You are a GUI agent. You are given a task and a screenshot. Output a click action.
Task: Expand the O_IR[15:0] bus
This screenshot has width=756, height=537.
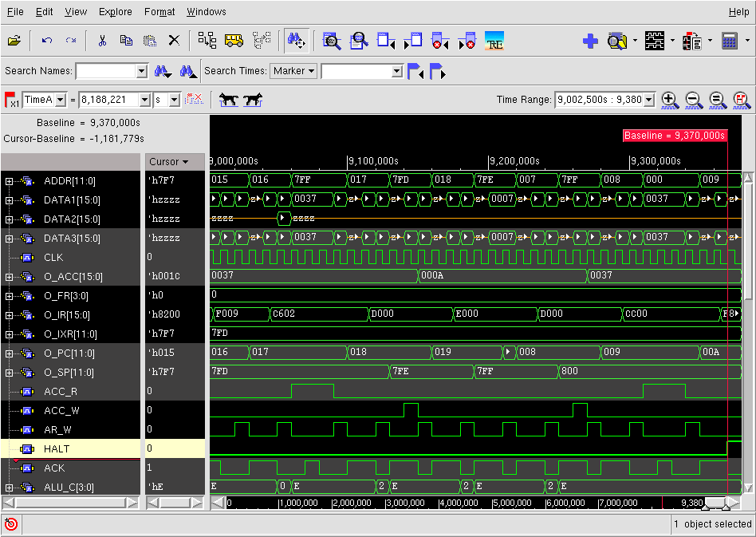tap(9, 315)
